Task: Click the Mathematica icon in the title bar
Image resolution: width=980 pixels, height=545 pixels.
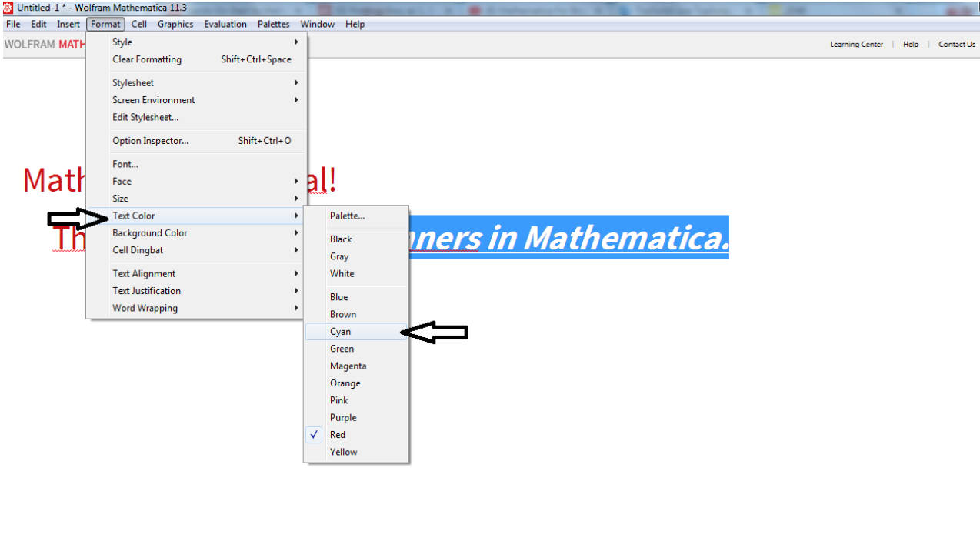Action: [x=8, y=8]
